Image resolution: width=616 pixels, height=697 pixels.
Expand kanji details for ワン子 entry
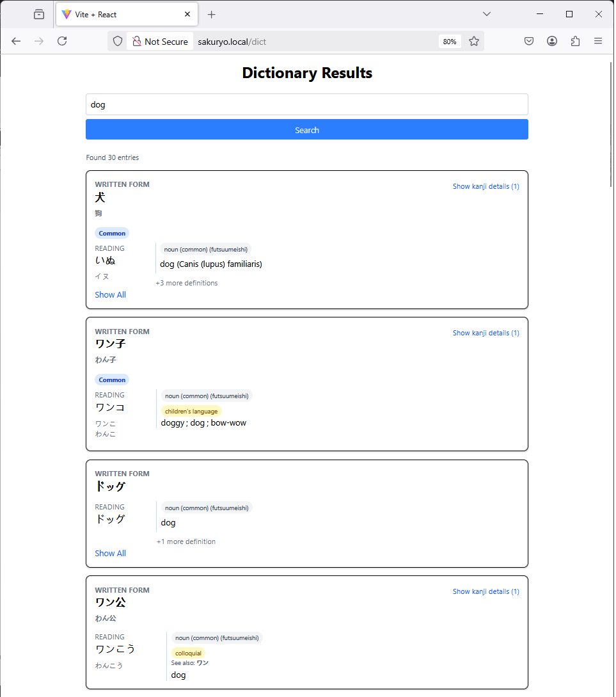point(486,333)
